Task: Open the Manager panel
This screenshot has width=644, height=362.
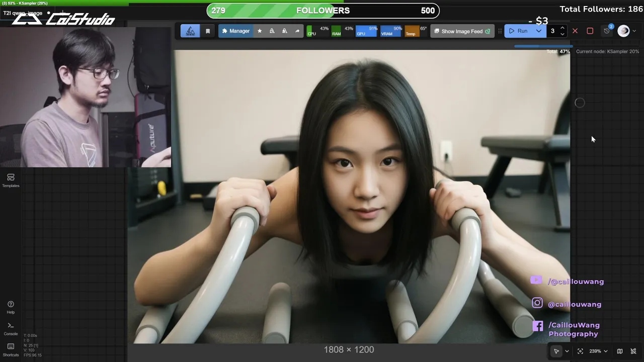Action: [235, 31]
